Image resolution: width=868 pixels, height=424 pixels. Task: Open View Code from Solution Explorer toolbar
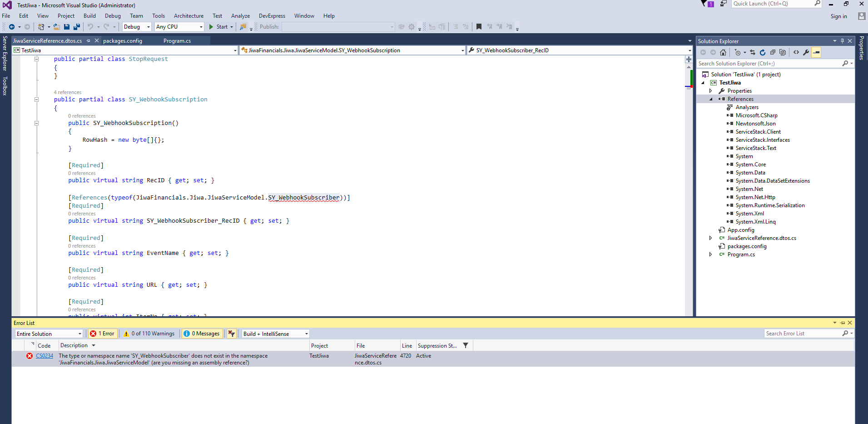796,52
